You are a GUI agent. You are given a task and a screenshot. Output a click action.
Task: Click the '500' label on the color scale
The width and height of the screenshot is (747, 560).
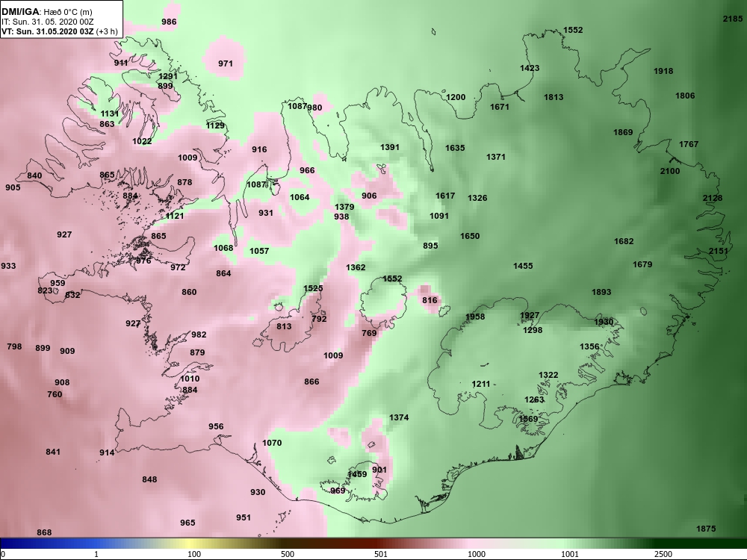pos(288,554)
